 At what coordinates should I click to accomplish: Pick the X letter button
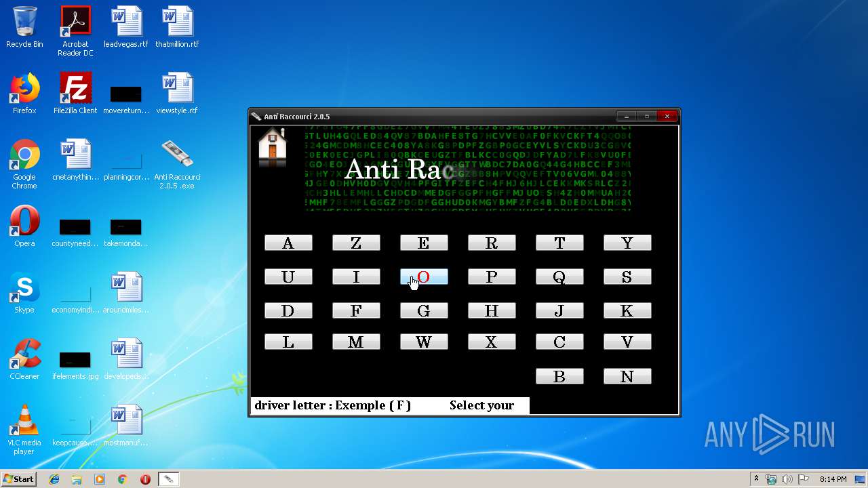tap(492, 342)
